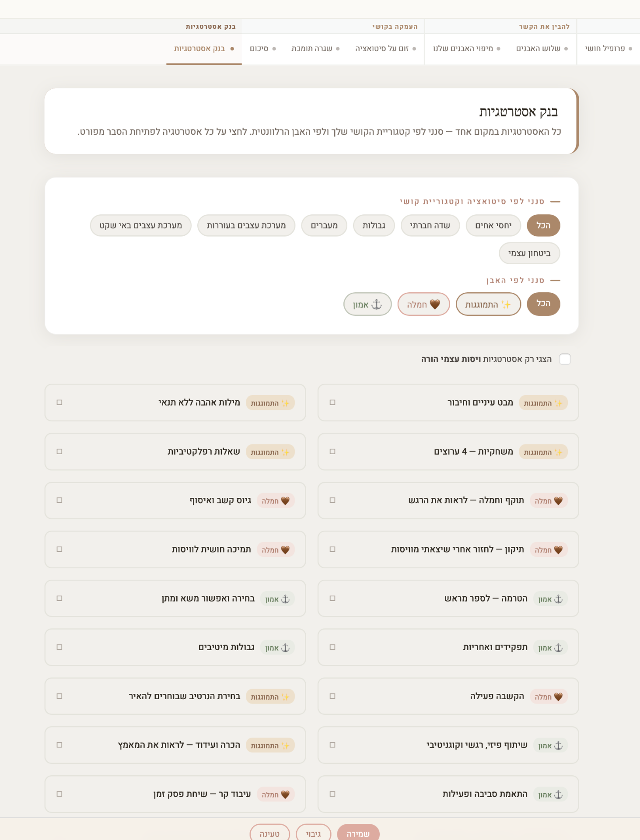This screenshot has height=840, width=640.
Task: Select the יחסי אחים category filter
Action: tap(493, 225)
